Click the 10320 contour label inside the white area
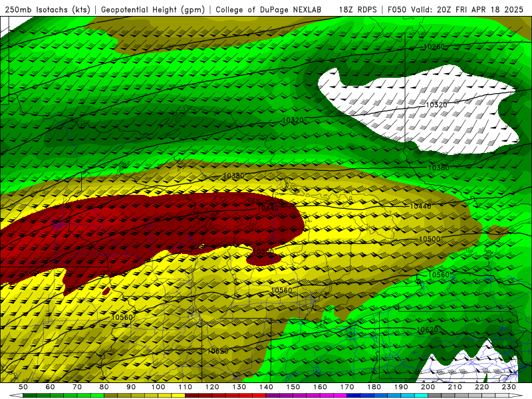532x399 pixels. click(436, 105)
